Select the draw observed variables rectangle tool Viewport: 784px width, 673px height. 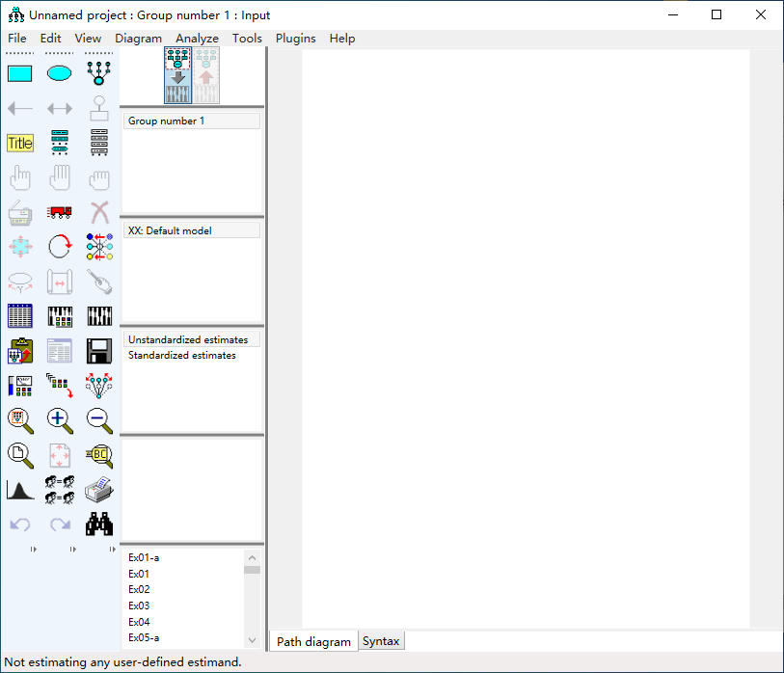(x=20, y=73)
